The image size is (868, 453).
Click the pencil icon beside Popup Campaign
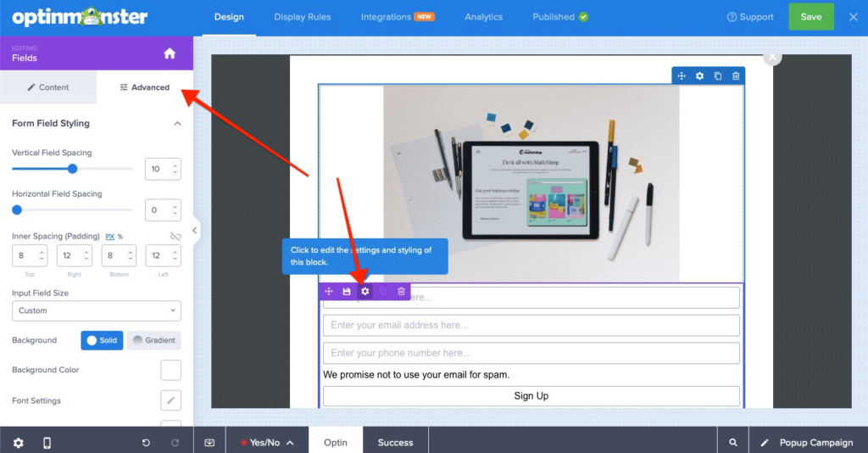[765, 443]
